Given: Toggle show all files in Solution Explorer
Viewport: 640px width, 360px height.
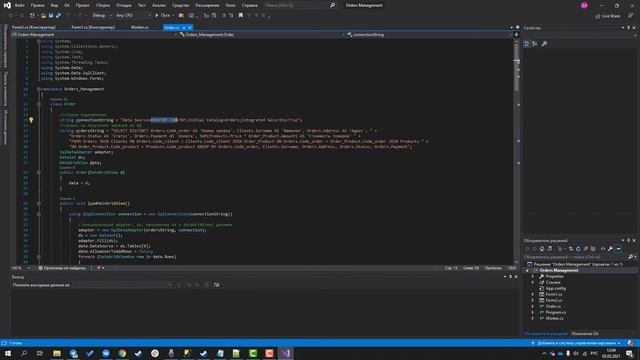Looking at the screenshot, I should pos(593,249).
